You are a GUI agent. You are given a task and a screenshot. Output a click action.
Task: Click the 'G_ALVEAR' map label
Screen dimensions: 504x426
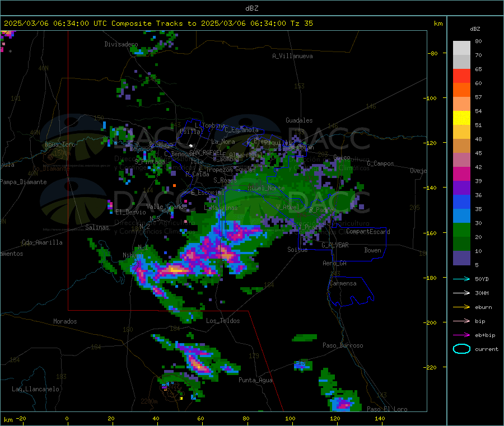[x=335, y=245]
